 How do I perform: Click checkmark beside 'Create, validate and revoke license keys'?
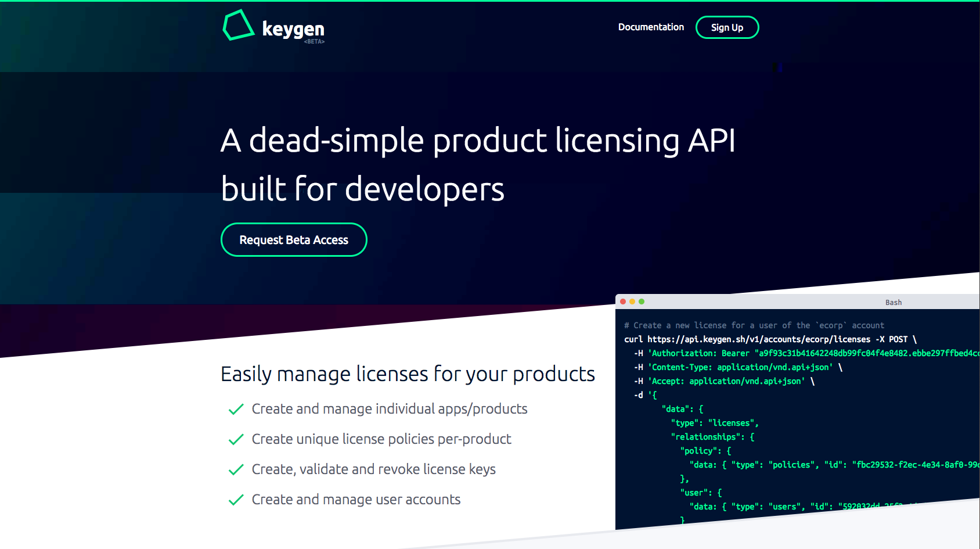coord(236,470)
